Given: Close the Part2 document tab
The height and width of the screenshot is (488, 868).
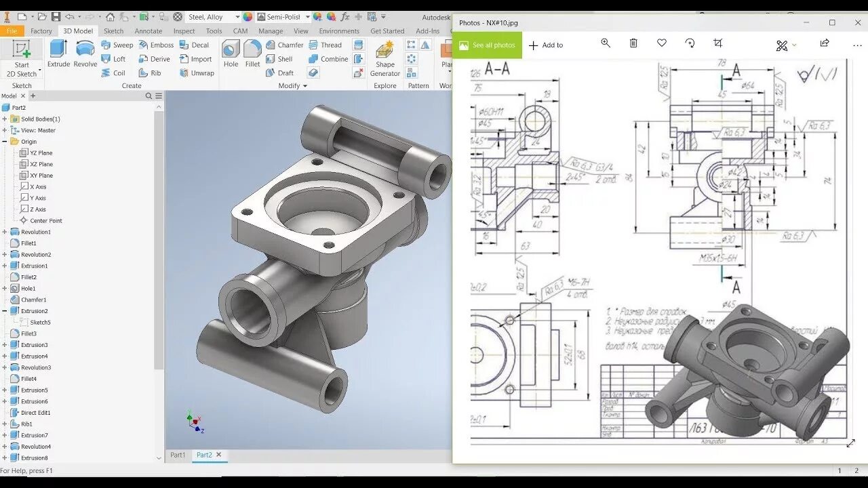Looking at the screenshot, I should click(218, 455).
